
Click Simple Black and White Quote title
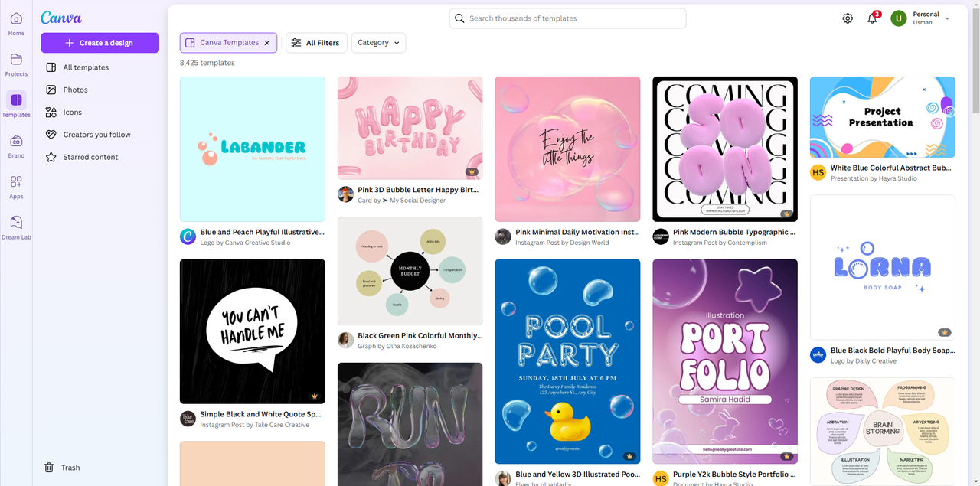pyautogui.click(x=260, y=414)
